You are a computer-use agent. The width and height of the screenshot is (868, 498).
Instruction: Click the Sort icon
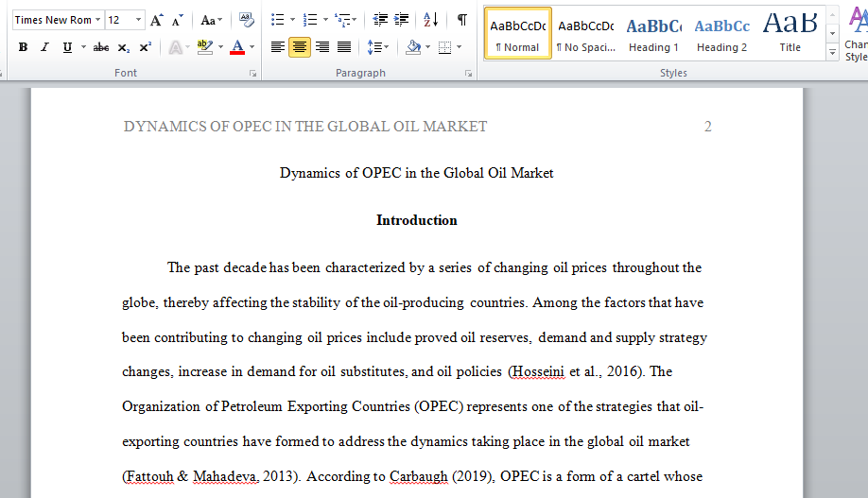click(x=430, y=20)
